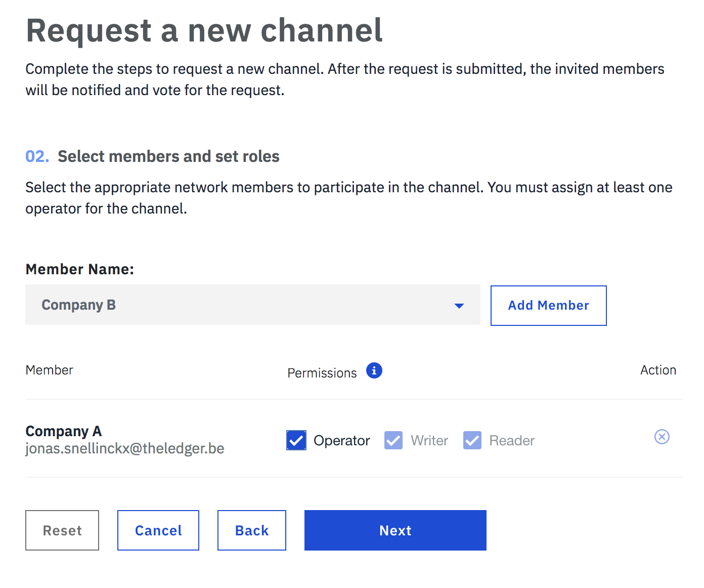Click the Operator label text
704x588 pixels.
[342, 441]
